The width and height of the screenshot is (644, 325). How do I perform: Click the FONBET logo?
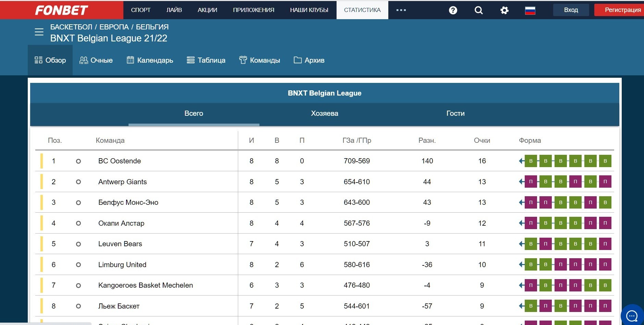click(x=62, y=10)
